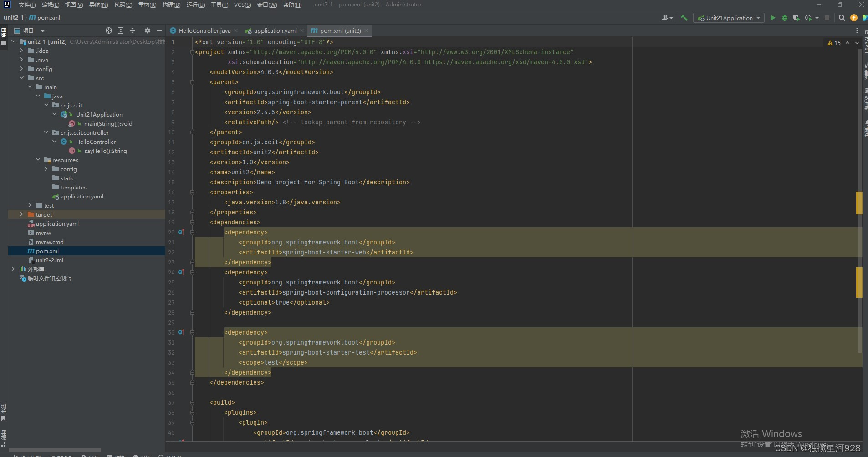The image size is (868, 457).
Task: Run Unit21Application with the green play icon
Action: click(773, 18)
